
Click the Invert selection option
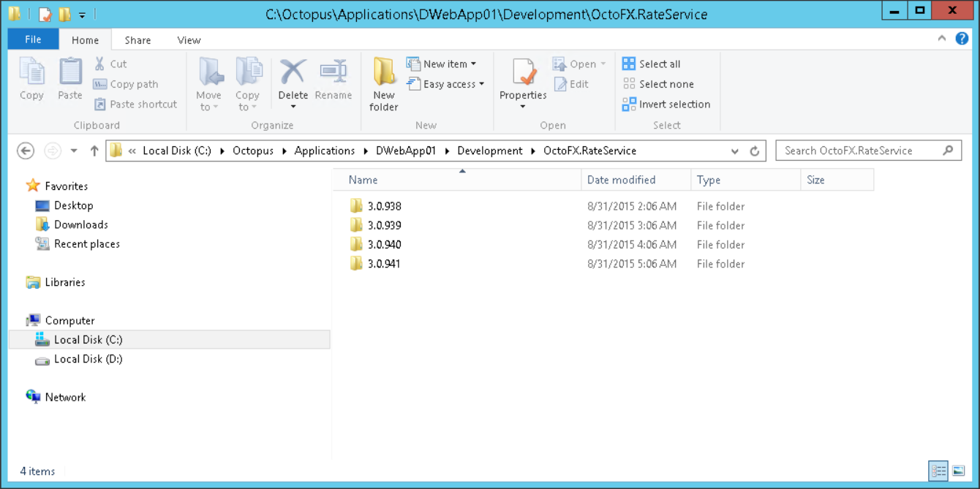coord(666,105)
